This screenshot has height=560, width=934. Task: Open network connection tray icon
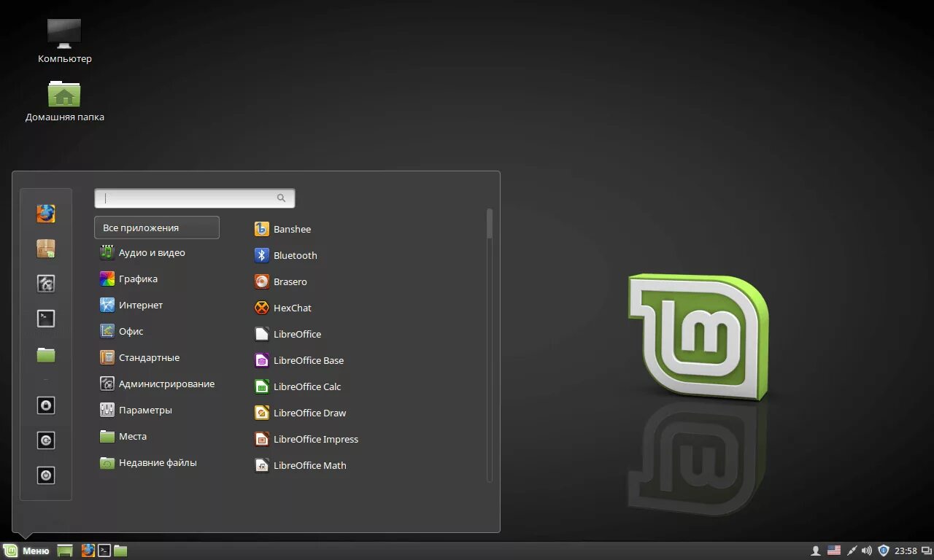point(852,551)
